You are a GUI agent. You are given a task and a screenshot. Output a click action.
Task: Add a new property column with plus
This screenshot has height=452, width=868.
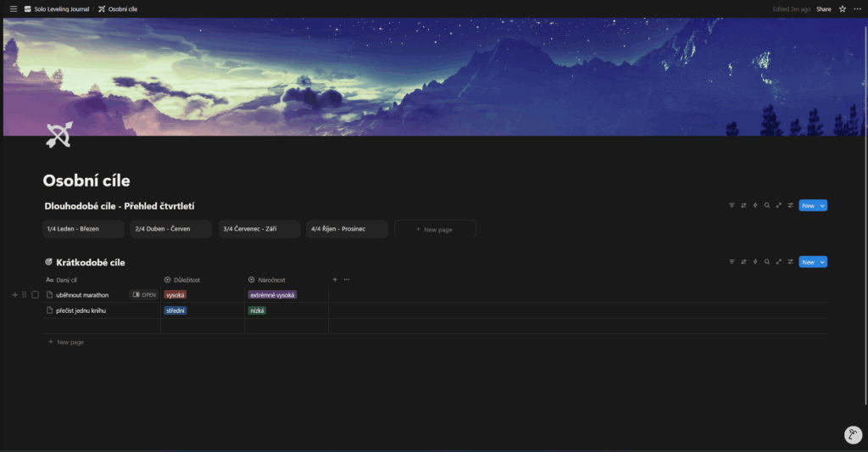click(x=335, y=279)
